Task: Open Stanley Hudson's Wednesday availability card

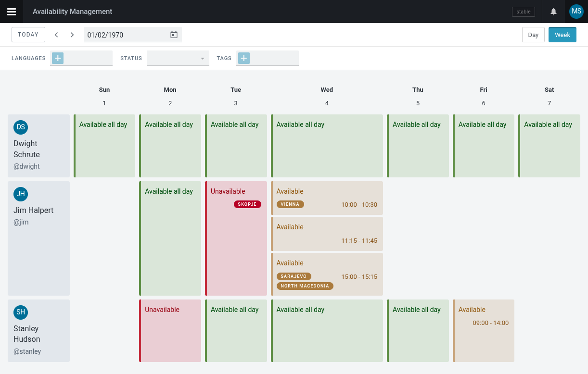Action: [x=327, y=331]
